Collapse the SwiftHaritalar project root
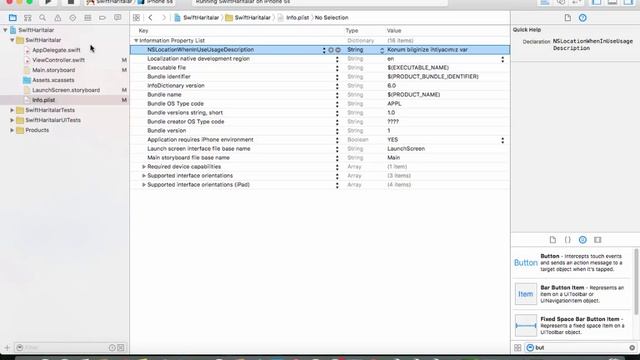This screenshot has width=640, height=360. pyautogui.click(x=5, y=30)
